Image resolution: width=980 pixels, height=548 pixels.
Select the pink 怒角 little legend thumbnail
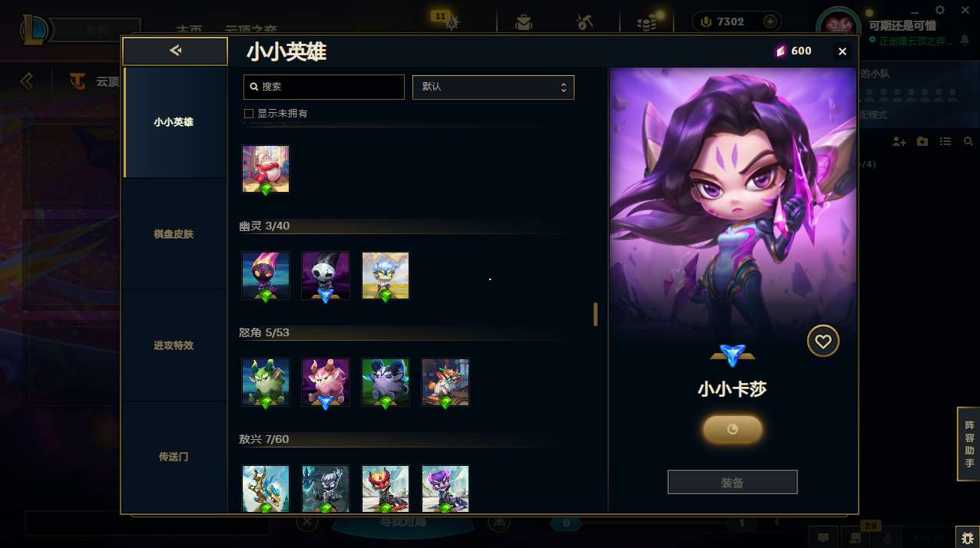tap(326, 382)
